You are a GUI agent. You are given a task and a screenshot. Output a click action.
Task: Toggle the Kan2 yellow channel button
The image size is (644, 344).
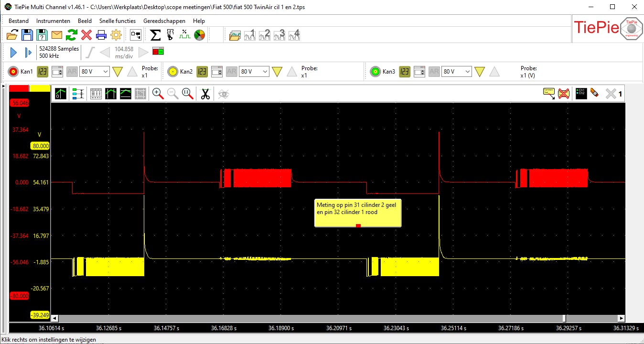click(x=172, y=72)
